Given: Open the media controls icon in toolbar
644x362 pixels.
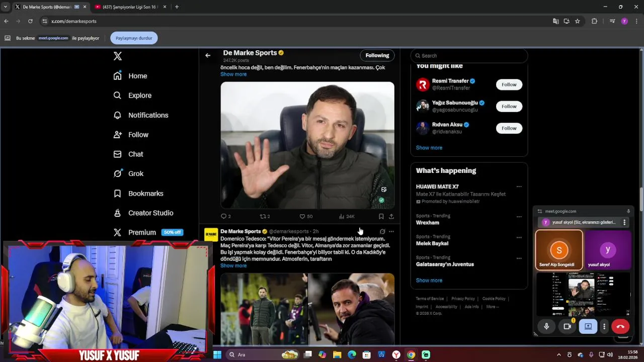Looking at the screenshot, I should point(612,21).
